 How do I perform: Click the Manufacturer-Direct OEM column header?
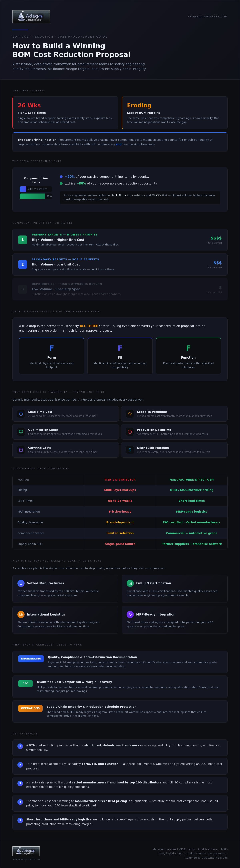[191, 480]
